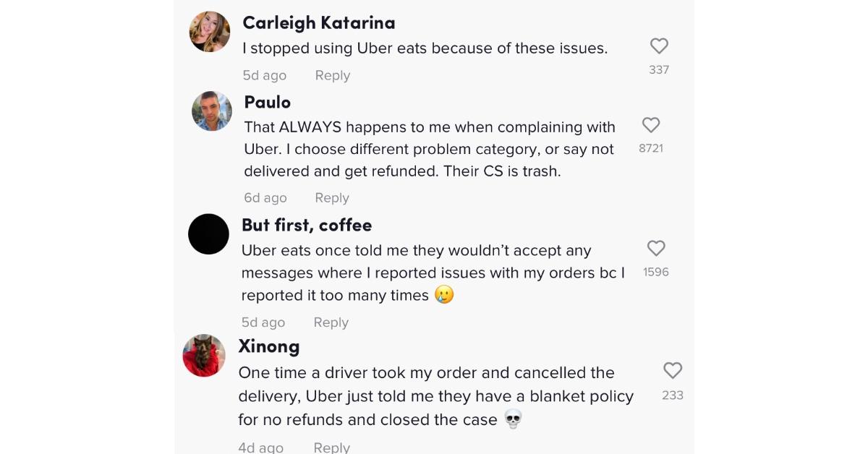
Task: Visit the But first, coffee username
Action: click(307, 226)
